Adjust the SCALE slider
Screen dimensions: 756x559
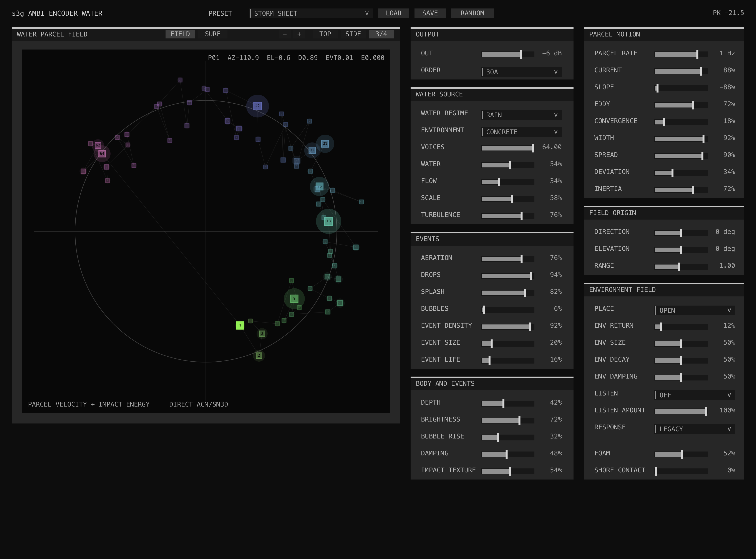508,199
